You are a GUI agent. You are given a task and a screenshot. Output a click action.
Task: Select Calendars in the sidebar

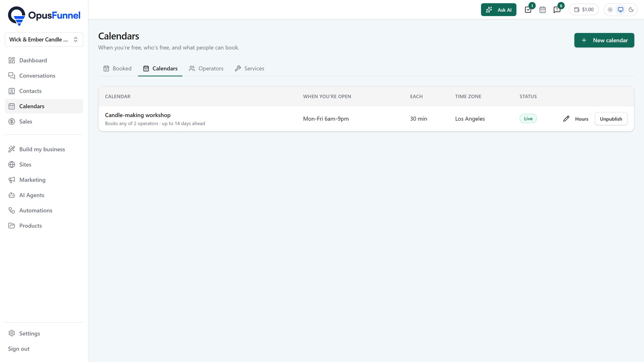(x=44, y=106)
